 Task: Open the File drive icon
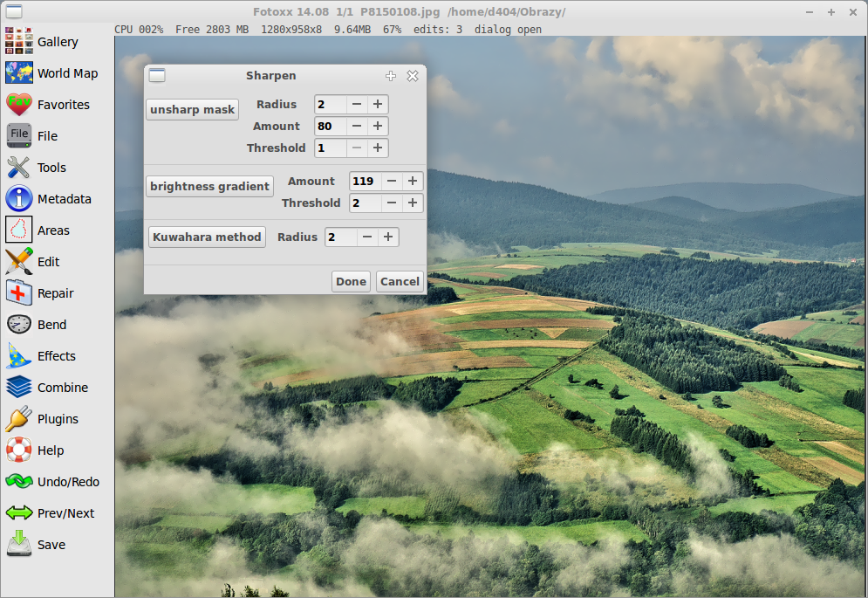click(x=19, y=136)
